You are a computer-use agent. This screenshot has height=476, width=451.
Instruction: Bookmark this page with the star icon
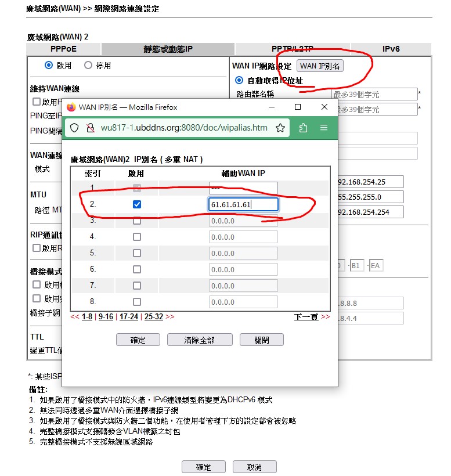tap(280, 128)
